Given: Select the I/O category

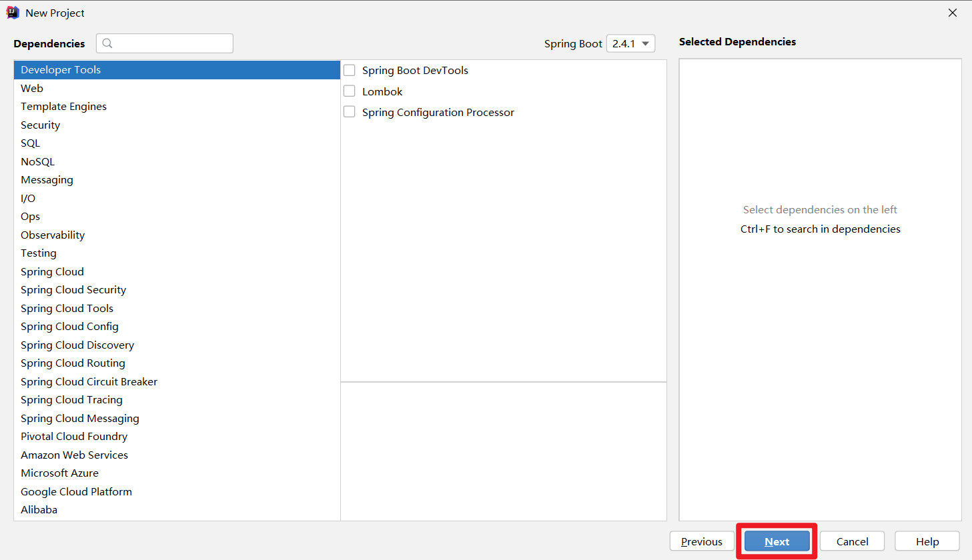Looking at the screenshot, I should tap(177, 198).
